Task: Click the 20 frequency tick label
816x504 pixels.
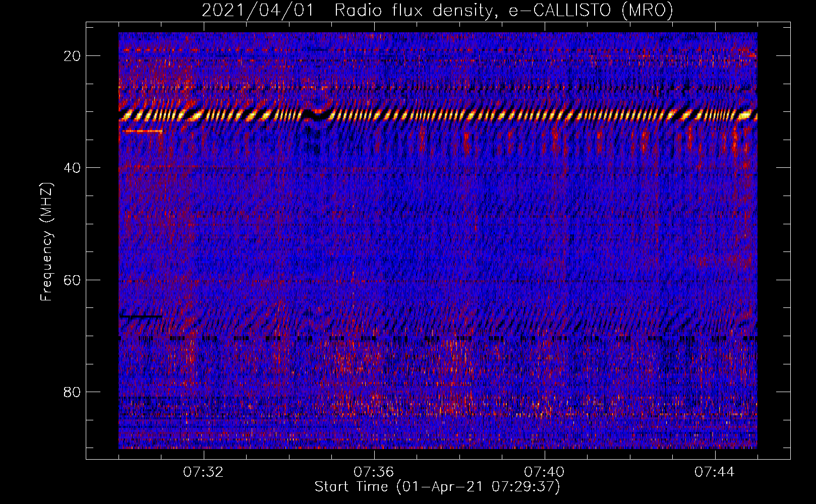Action: 73,56
